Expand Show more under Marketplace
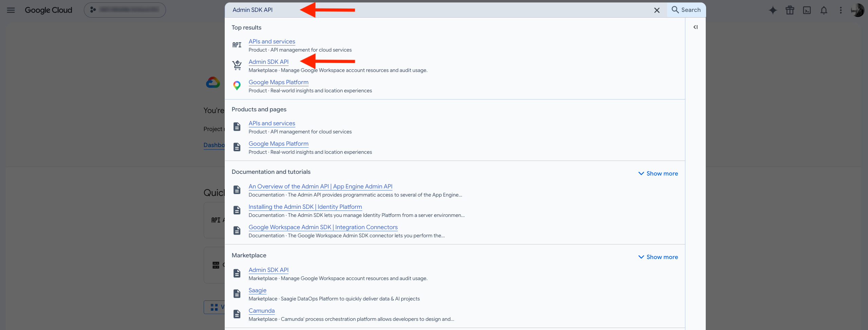868x330 pixels. (x=658, y=257)
